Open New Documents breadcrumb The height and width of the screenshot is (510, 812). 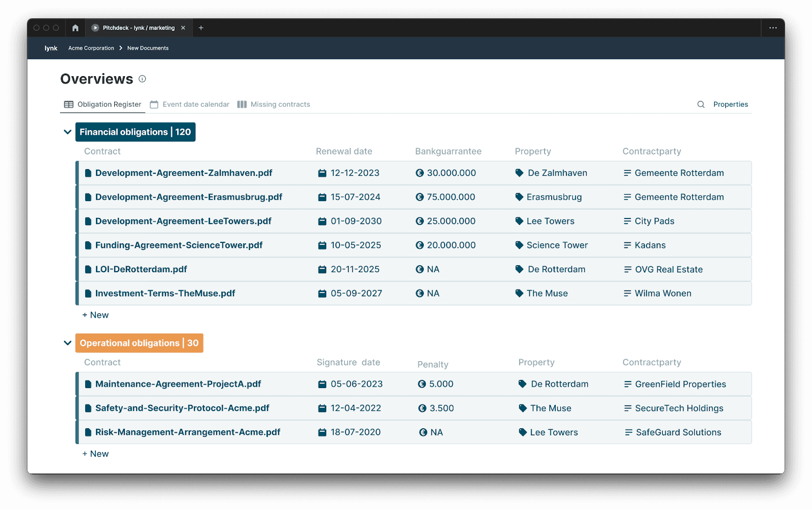click(148, 48)
